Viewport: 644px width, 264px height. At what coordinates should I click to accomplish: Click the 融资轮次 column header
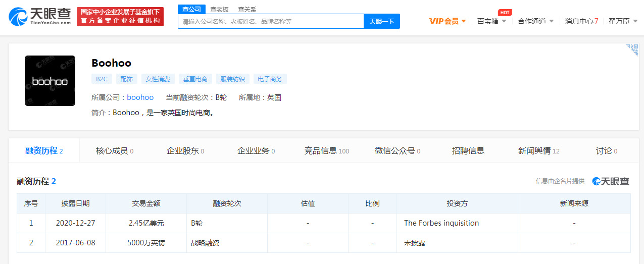(x=227, y=203)
